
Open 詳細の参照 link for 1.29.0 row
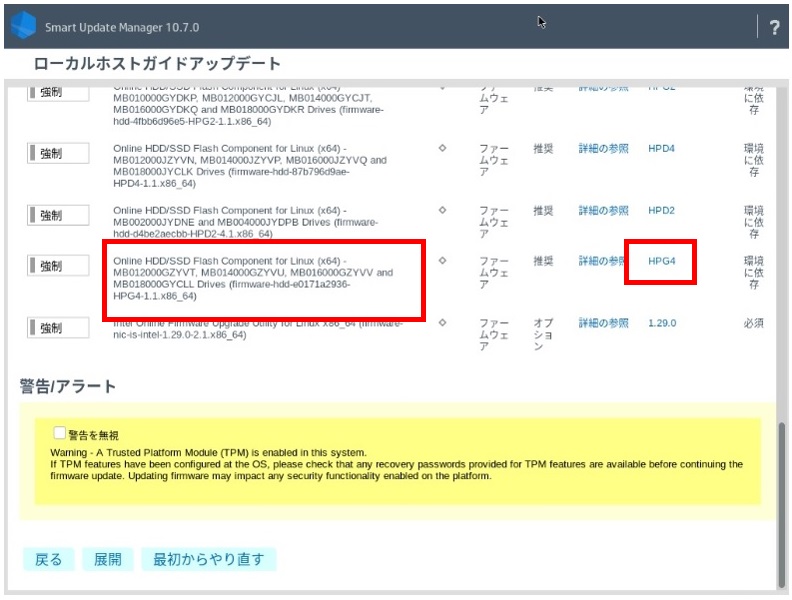pos(604,323)
